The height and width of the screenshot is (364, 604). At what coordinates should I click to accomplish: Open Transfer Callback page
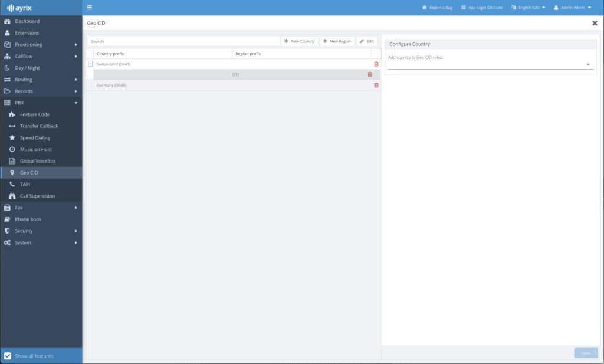(x=39, y=126)
